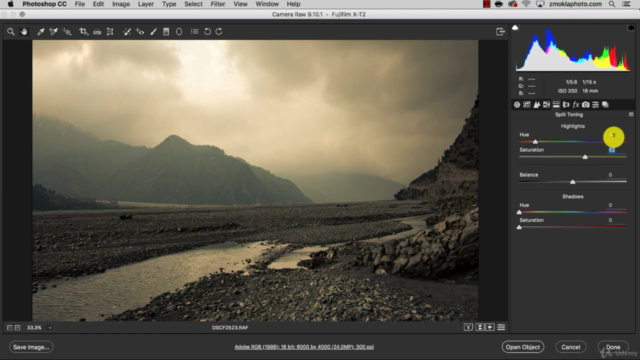Open the Wi-Fi status menu
The height and width of the screenshot is (360, 640).
pos(526,4)
